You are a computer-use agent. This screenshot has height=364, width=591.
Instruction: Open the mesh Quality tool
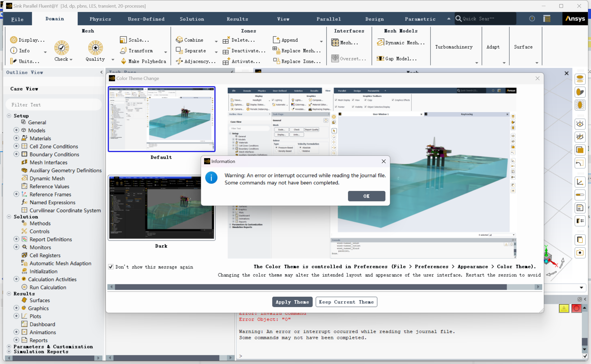[x=95, y=51]
